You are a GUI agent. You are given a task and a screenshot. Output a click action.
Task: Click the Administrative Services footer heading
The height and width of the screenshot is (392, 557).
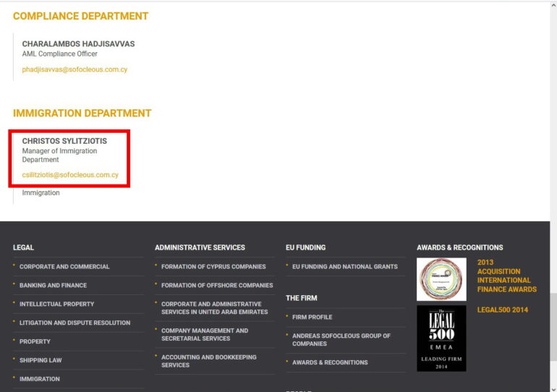[200, 248]
